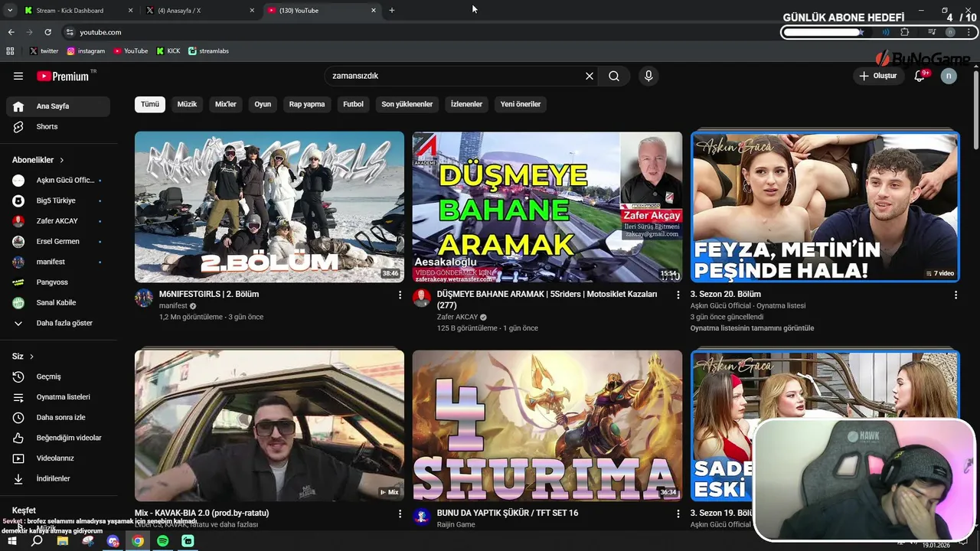
Task: Open Spotify from the taskbar
Action: click(x=162, y=541)
